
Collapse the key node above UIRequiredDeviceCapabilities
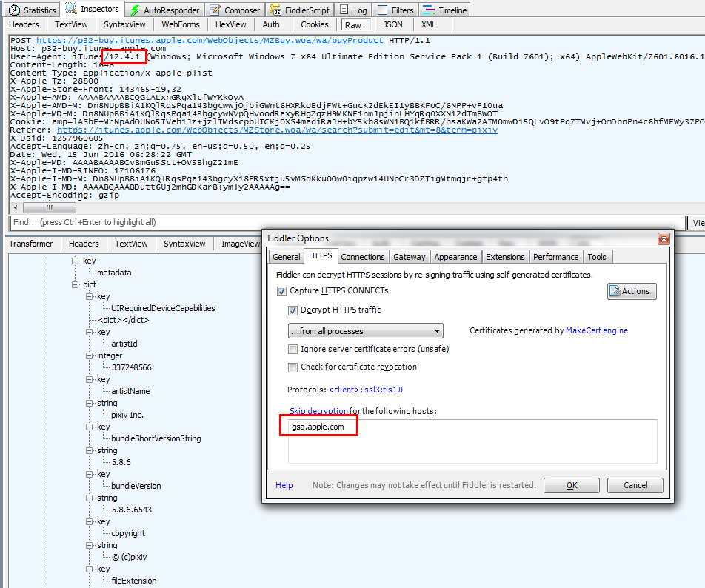[90, 296]
